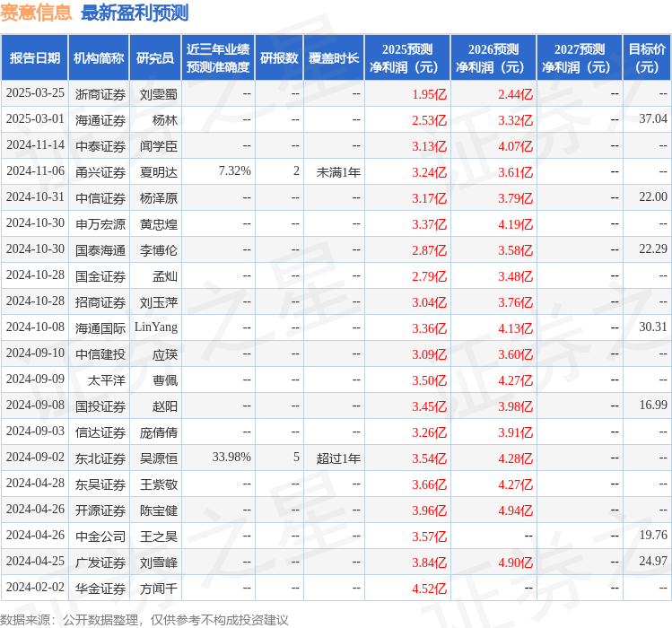This screenshot has width=672, height=628.
Task: Click the target price 16.99
Action: click(653, 406)
